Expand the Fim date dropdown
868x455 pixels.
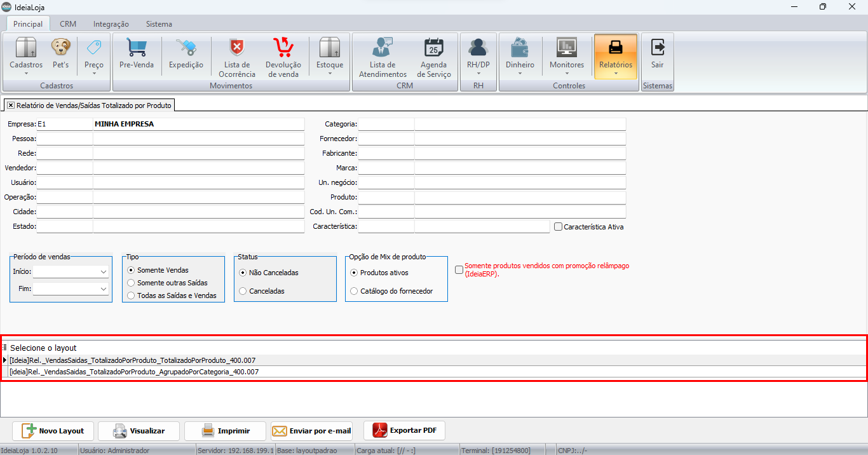[104, 289]
